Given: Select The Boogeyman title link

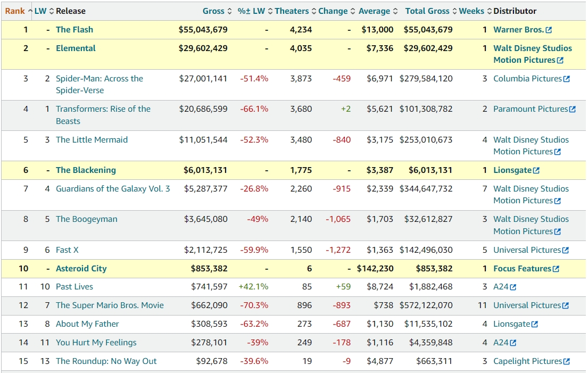Looking at the screenshot, I should click(x=87, y=219).
